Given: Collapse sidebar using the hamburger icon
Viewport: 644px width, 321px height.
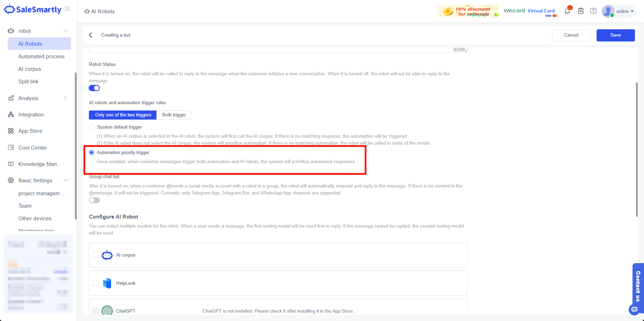Looking at the screenshot, I should click(67, 9).
